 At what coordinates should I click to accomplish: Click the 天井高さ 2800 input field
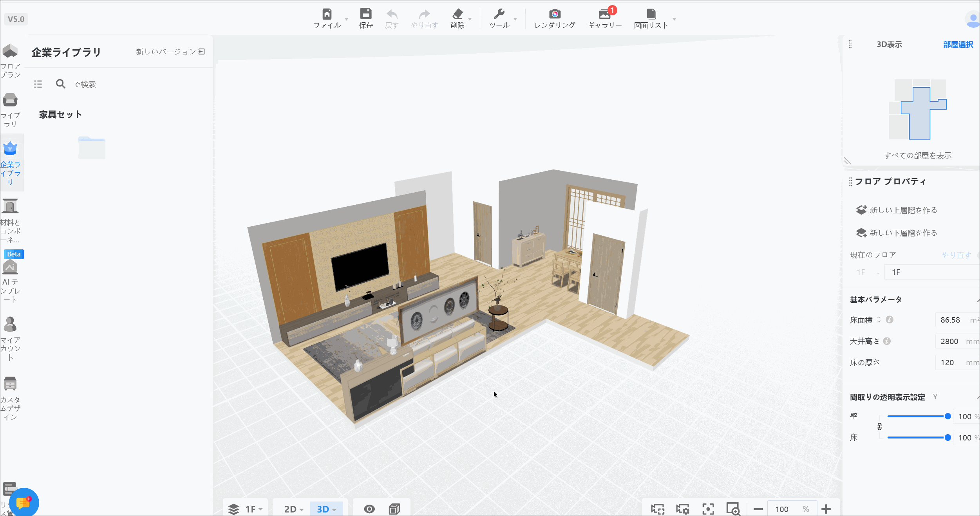958,341
